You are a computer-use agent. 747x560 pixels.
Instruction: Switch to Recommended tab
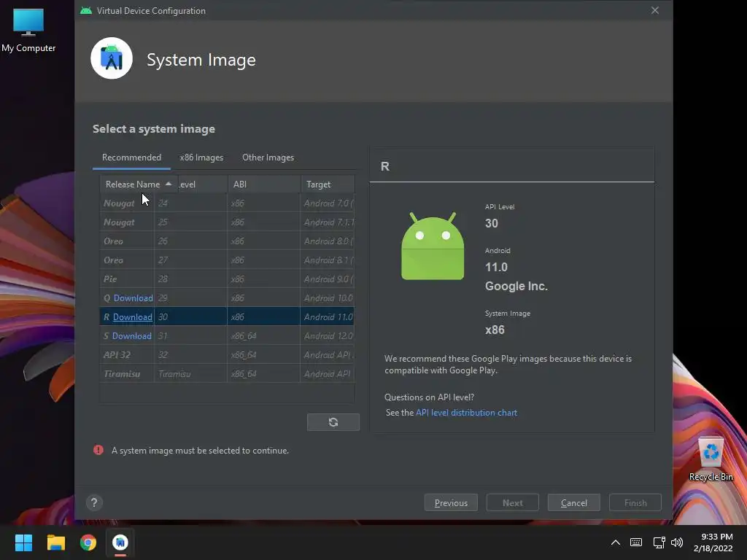point(131,157)
